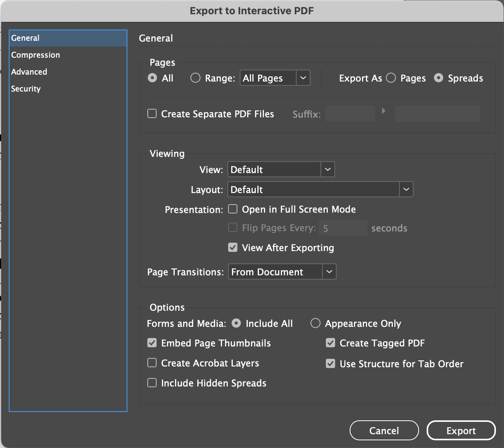This screenshot has width=504, height=448.
Task: Expand the Page Transitions dropdown
Action: 329,272
